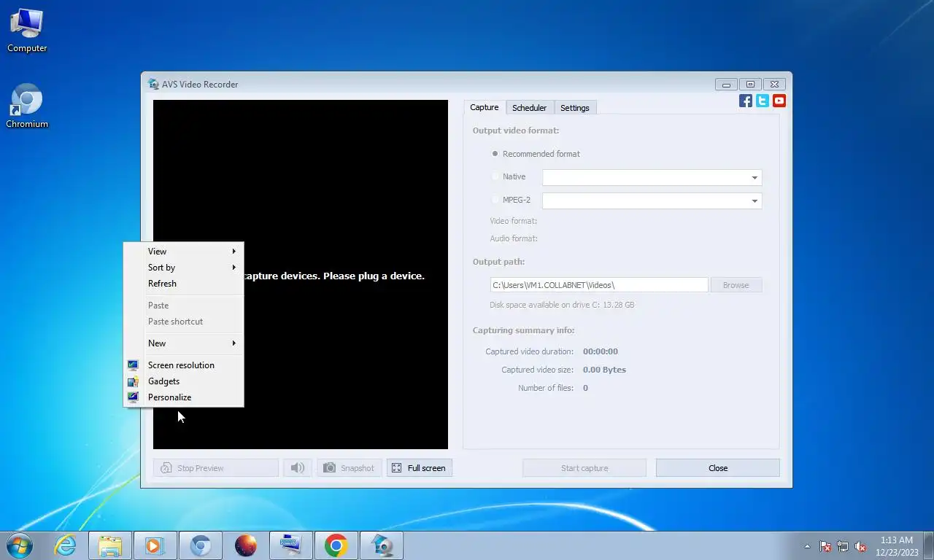
Task: Click the Snapshot button
Action: (x=349, y=468)
